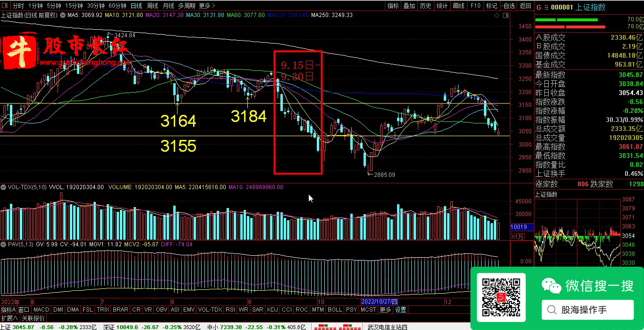Select the 周线 weekly chart tab

pyautogui.click(x=152, y=6)
